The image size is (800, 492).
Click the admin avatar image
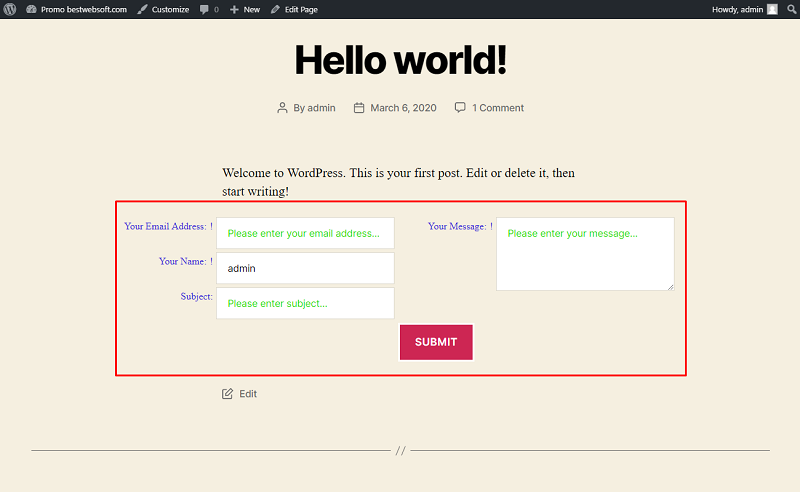772,9
